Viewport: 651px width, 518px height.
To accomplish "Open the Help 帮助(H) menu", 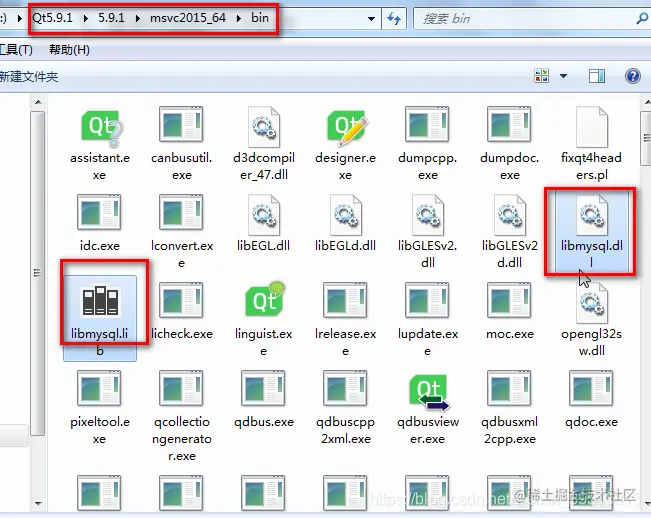I will click(x=69, y=50).
